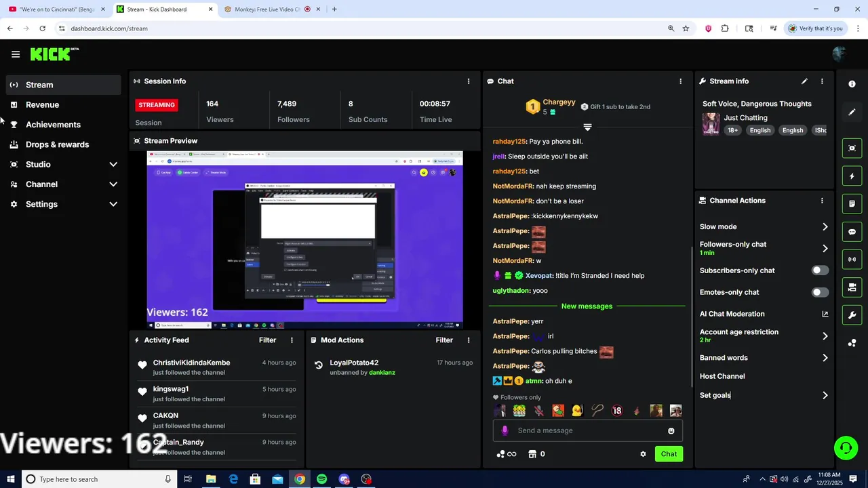
Task: Open the green support headset button
Action: click(846, 448)
